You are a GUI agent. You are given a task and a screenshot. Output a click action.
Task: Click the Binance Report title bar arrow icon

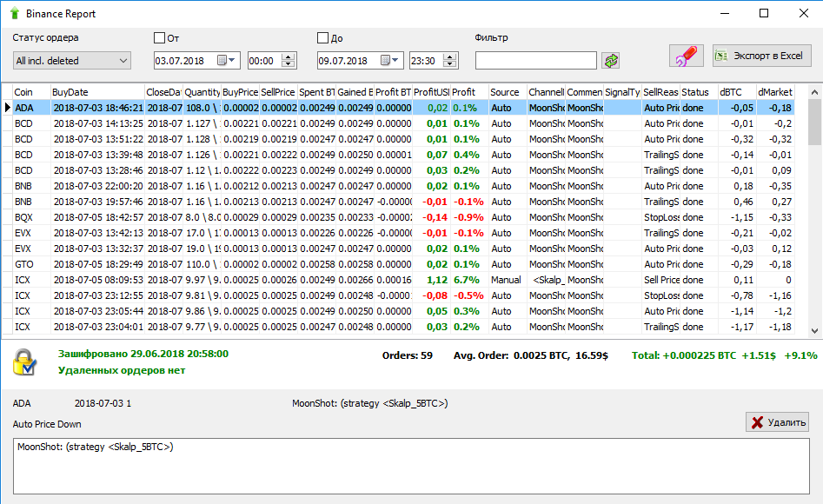[x=15, y=13]
